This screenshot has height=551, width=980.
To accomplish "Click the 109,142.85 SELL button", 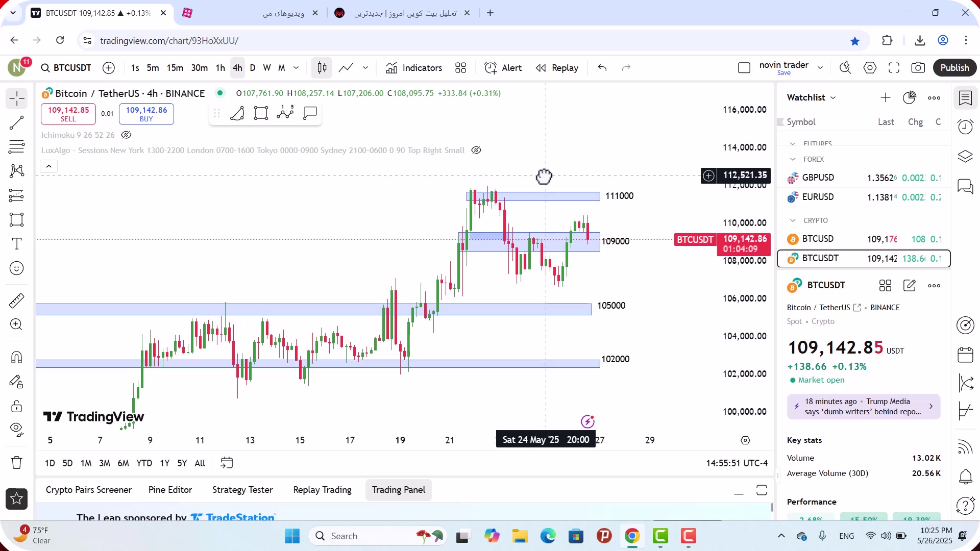I will [68, 114].
